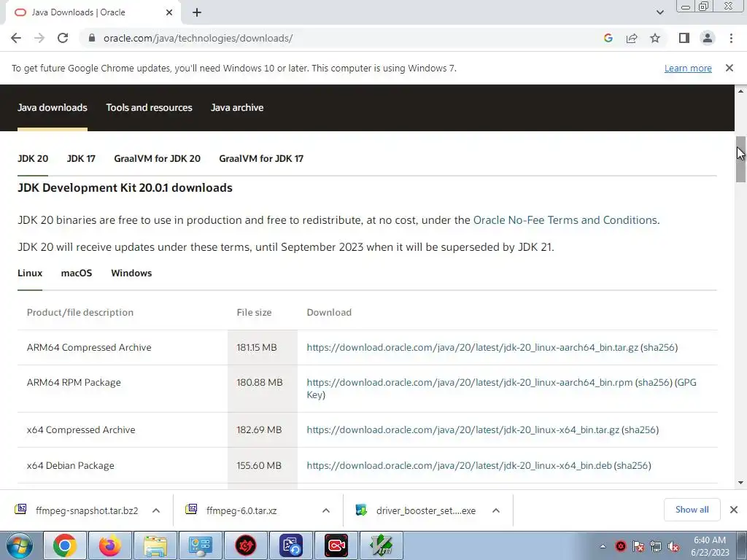
Task: Open the Java archive nav item
Action: click(x=237, y=108)
